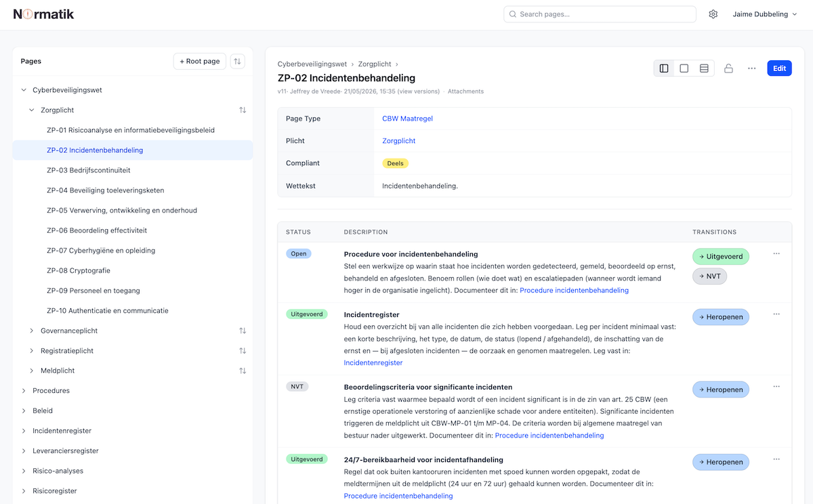Expand the Governanceplicht tree node
This screenshot has height=504, width=813.
coord(32,331)
